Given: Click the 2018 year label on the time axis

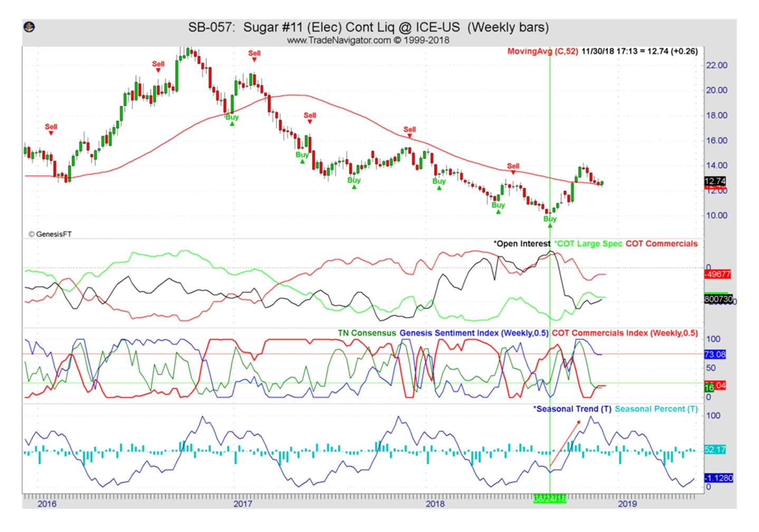Looking at the screenshot, I should pyautogui.click(x=435, y=504).
